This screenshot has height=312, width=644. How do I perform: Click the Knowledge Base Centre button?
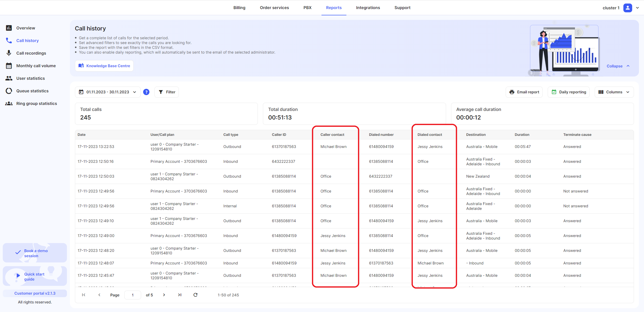click(104, 66)
